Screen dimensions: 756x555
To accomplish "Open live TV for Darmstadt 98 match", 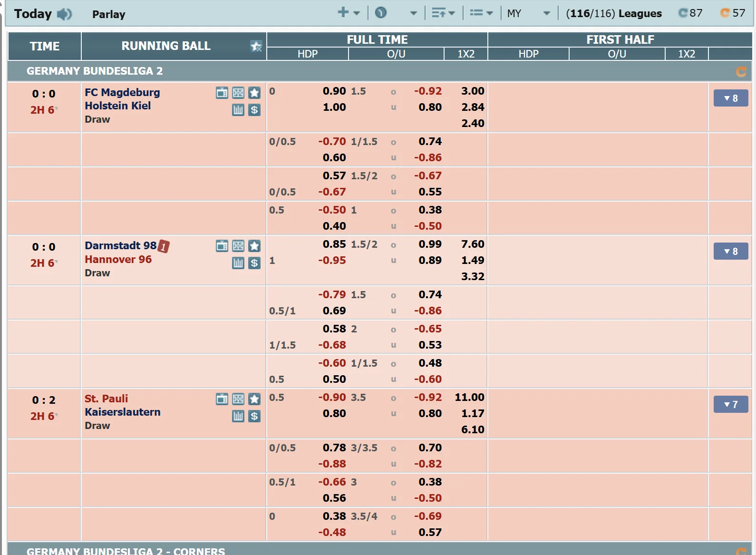I will point(222,246).
